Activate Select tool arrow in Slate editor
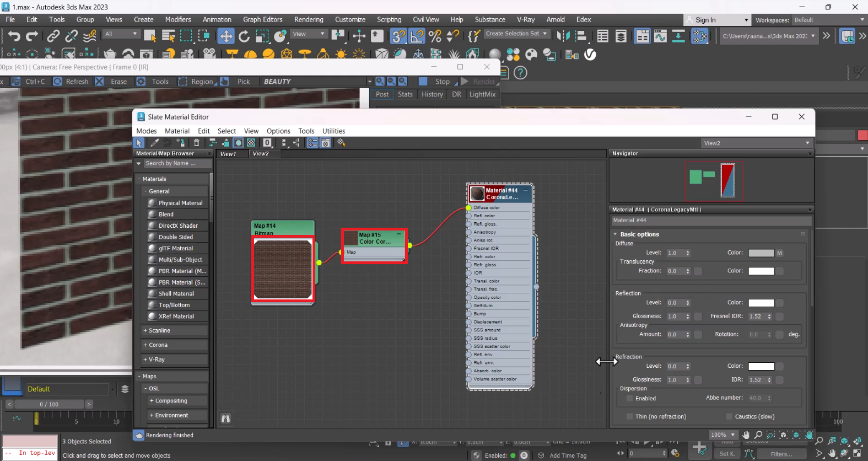 [139, 143]
